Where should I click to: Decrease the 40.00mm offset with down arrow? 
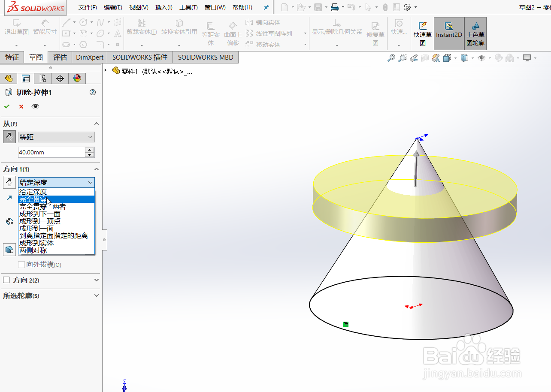[x=90, y=155]
